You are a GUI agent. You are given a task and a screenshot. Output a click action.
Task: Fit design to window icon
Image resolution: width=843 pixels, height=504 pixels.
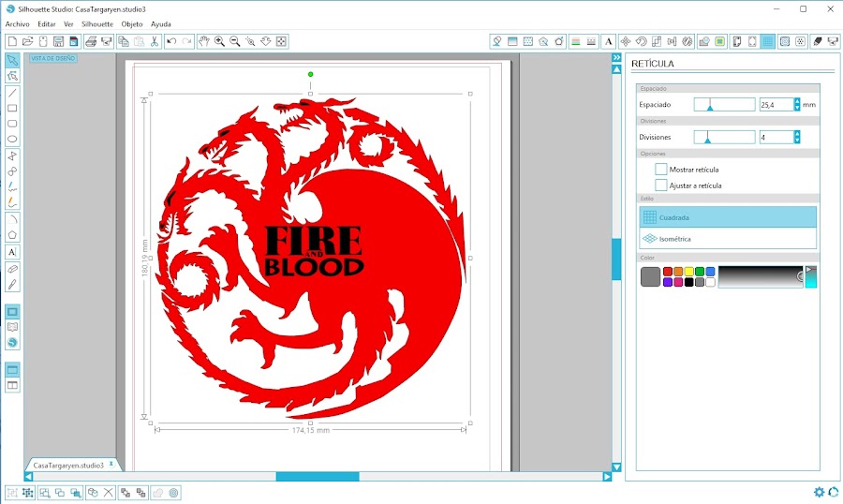281,41
